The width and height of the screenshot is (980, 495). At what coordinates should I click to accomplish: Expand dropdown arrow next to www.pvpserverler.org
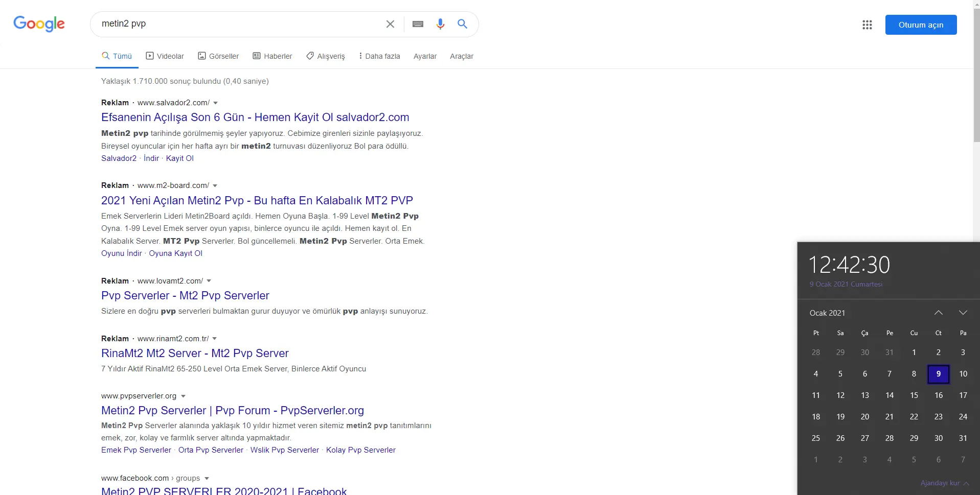tap(183, 396)
